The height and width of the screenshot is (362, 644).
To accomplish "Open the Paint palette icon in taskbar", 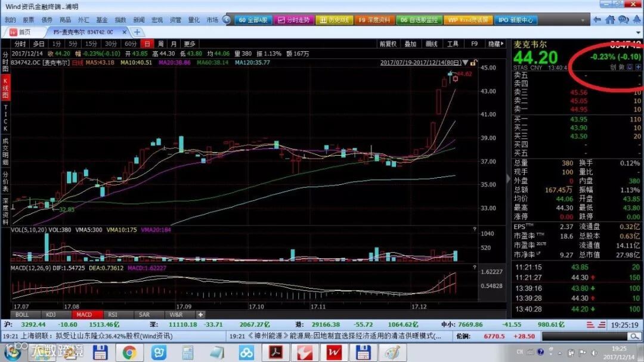I will (392, 353).
